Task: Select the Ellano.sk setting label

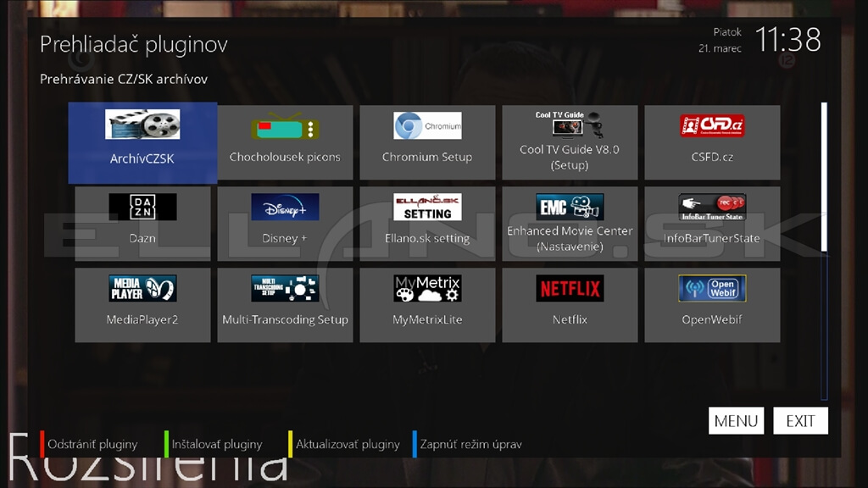Action: pos(427,238)
